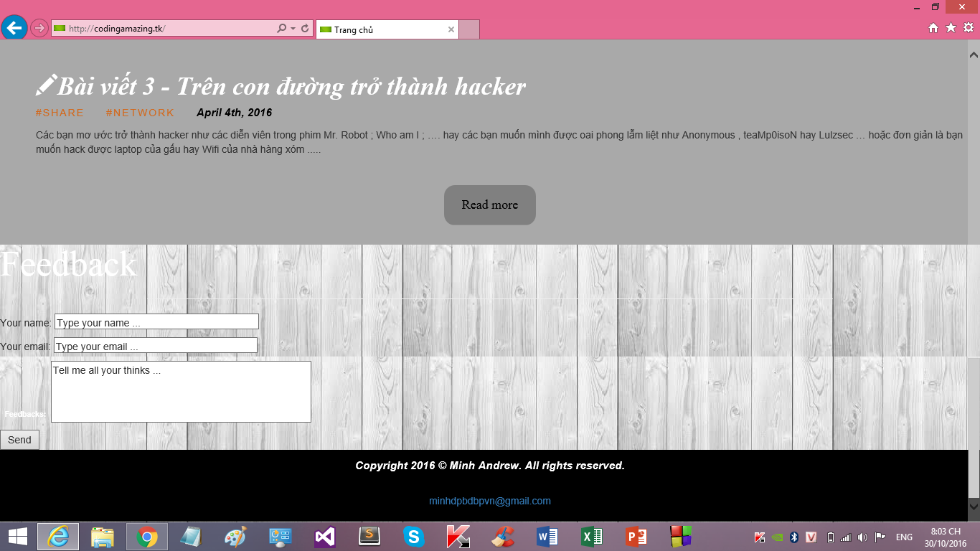The width and height of the screenshot is (980, 551).
Task: Expand the address bar autocomplete dropdown arrow
Action: (293, 29)
